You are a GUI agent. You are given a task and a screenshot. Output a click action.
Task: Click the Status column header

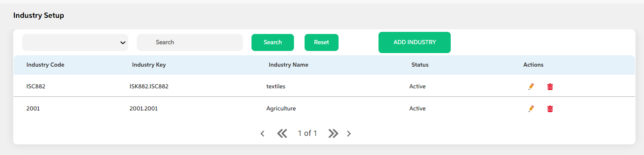coord(420,65)
